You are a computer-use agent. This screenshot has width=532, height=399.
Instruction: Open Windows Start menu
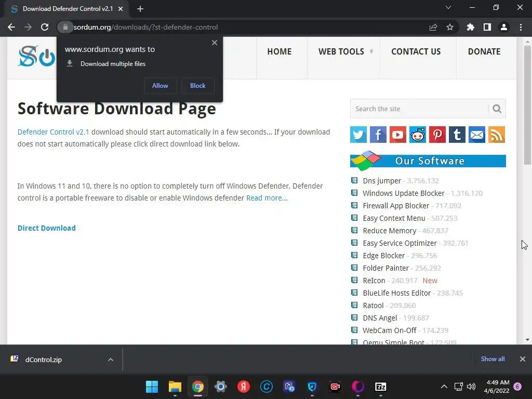tap(152, 387)
